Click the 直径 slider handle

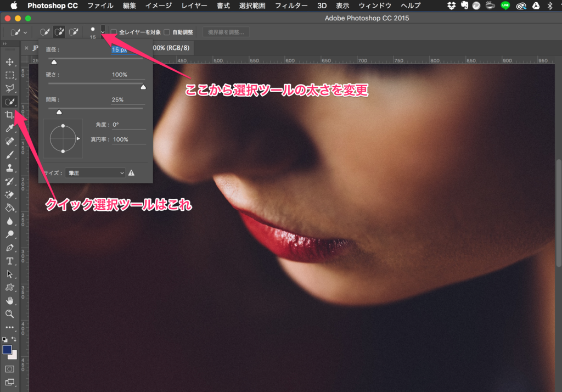pos(54,62)
